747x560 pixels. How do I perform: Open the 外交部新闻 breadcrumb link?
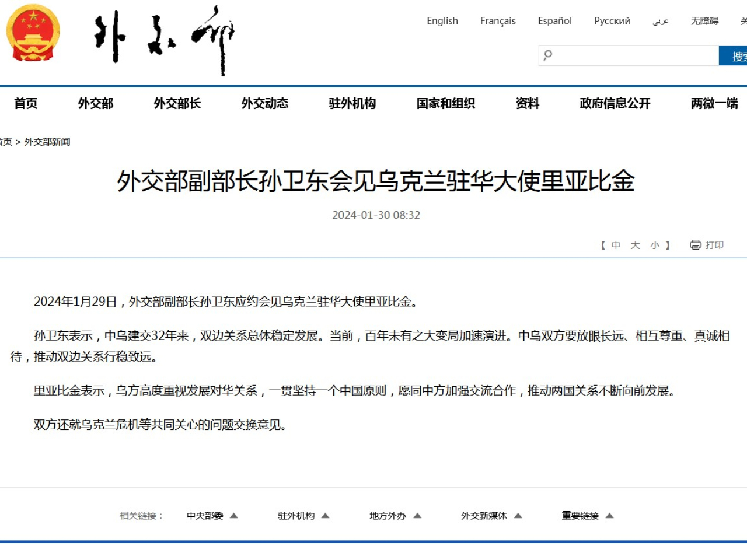[x=47, y=142]
